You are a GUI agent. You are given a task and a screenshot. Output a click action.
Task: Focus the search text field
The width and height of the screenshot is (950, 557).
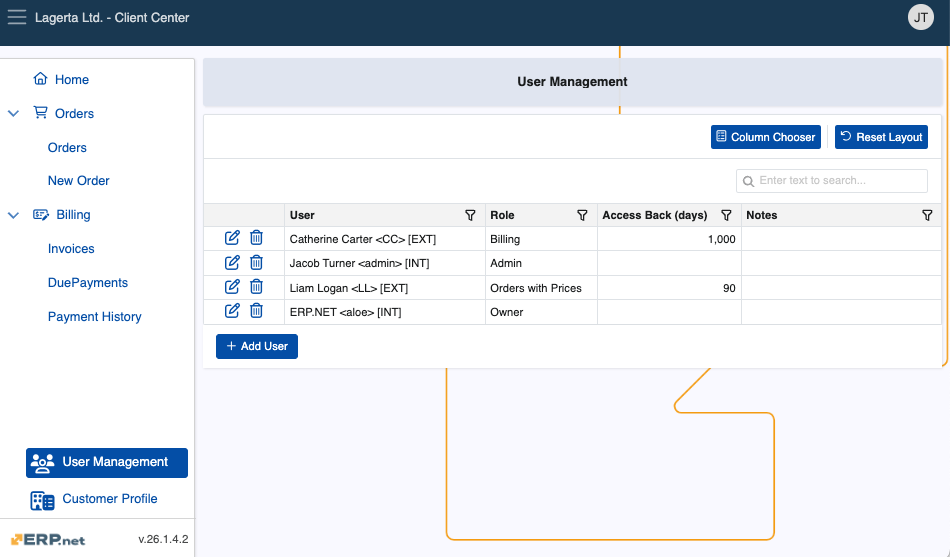pyautogui.click(x=831, y=181)
